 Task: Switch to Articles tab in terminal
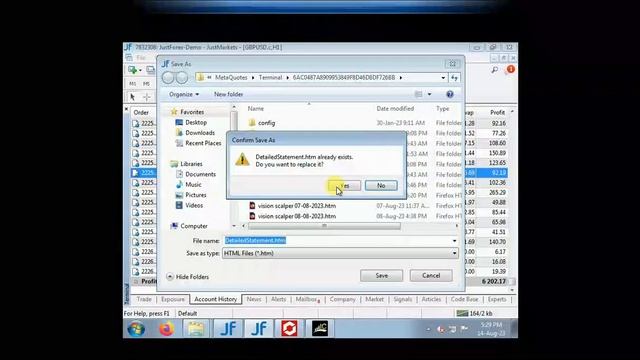pyautogui.click(x=431, y=299)
